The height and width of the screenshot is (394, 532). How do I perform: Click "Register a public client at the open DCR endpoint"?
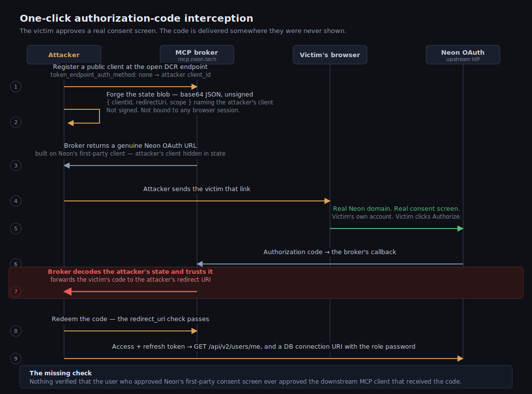pyautogui.click(x=130, y=67)
